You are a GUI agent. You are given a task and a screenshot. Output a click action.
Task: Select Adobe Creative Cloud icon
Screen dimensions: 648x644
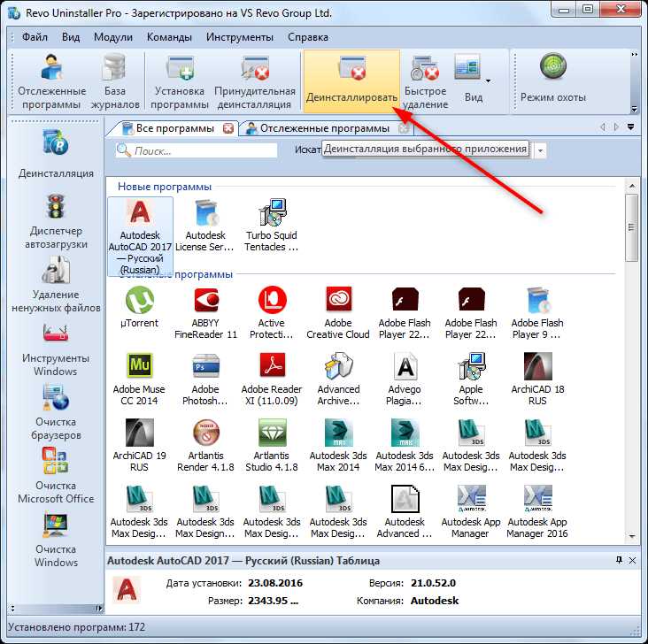pos(338,312)
